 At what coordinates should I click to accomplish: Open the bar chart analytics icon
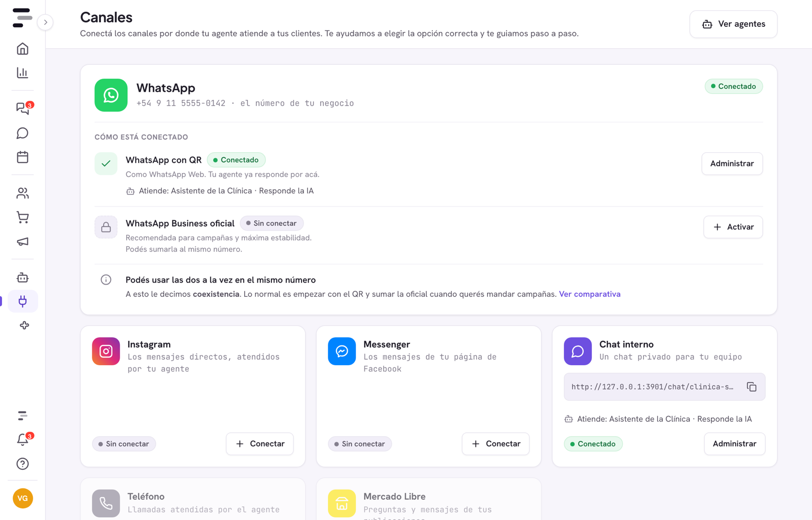click(x=22, y=73)
